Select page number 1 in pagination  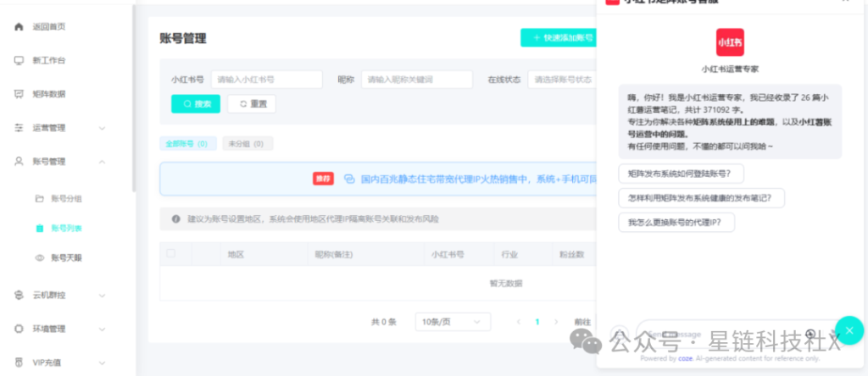click(x=537, y=322)
